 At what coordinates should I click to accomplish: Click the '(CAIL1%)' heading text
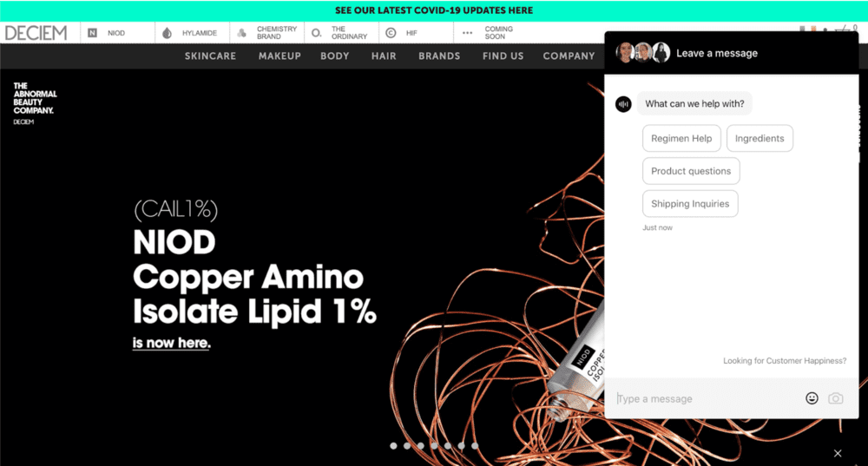tap(175, 209)
